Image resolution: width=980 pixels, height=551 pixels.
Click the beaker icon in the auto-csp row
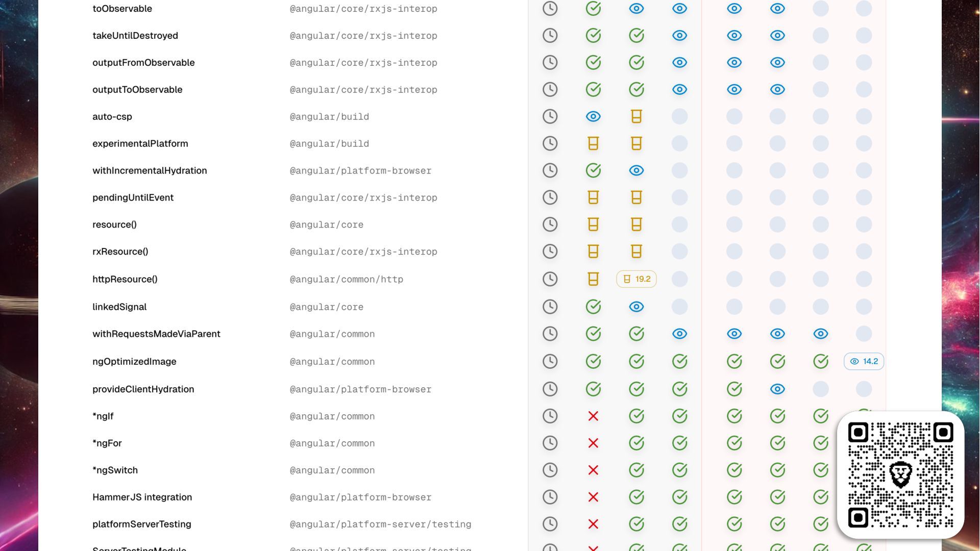coord(636,117)
